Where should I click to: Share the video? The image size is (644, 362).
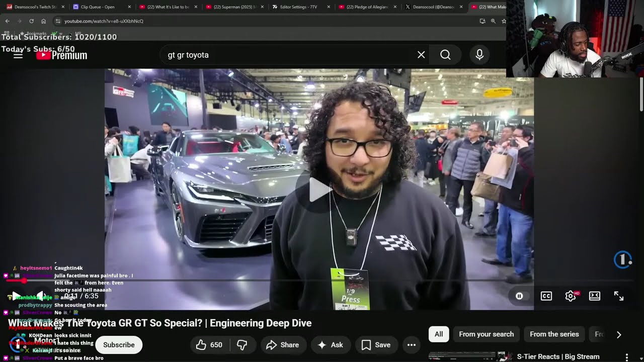point(283,345)
